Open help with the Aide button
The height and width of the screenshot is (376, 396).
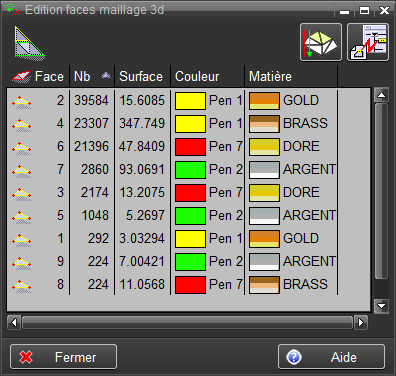click(x=331, y=357)
